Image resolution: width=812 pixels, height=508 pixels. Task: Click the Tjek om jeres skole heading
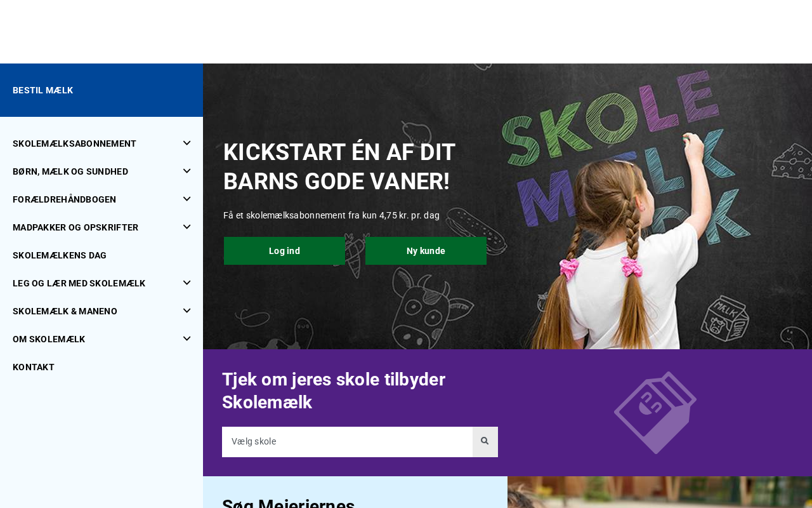334,391
